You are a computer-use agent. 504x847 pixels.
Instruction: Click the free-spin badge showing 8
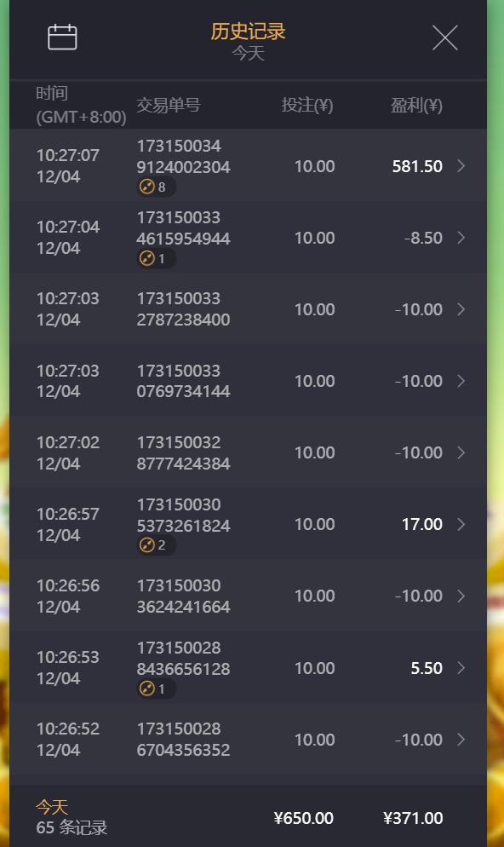156,187
